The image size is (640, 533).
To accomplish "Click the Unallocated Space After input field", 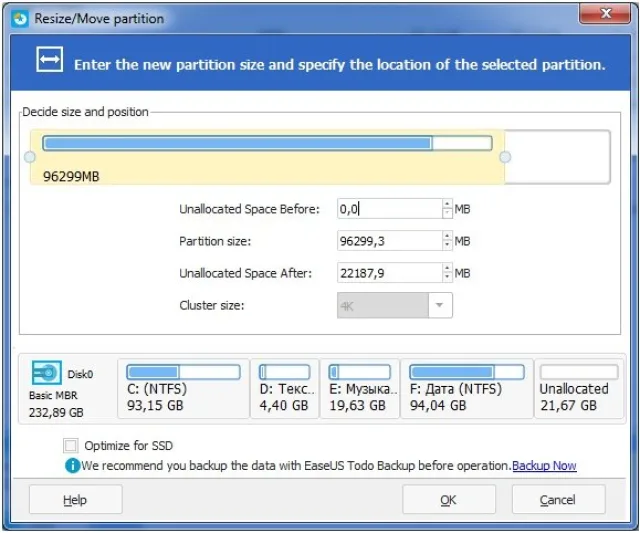I will pyautogui.click(x=390, y=273).
